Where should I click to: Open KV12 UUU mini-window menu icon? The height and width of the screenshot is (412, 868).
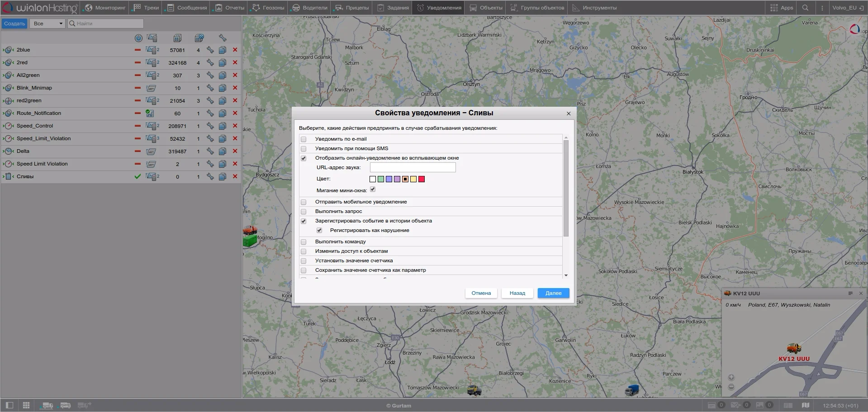[x=850, y=294]
